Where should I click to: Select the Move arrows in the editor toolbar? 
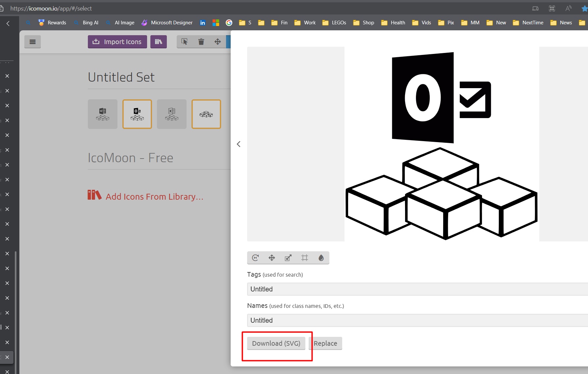(272, 258)
